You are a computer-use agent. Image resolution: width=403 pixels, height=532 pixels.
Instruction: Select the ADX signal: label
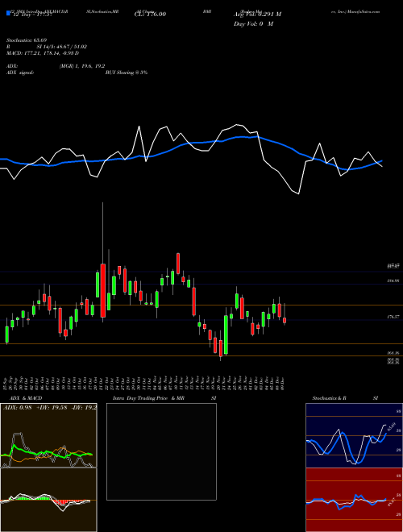point(20,73)
